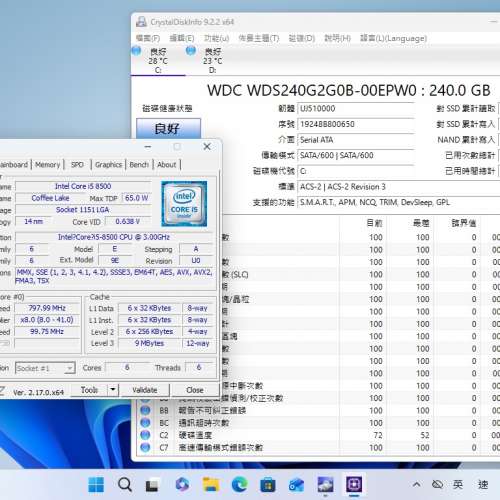This screenshot has width=500, height=500.
Task: Click the CrystalDiskInfo title bar app icon
Action: coord(141,22)
